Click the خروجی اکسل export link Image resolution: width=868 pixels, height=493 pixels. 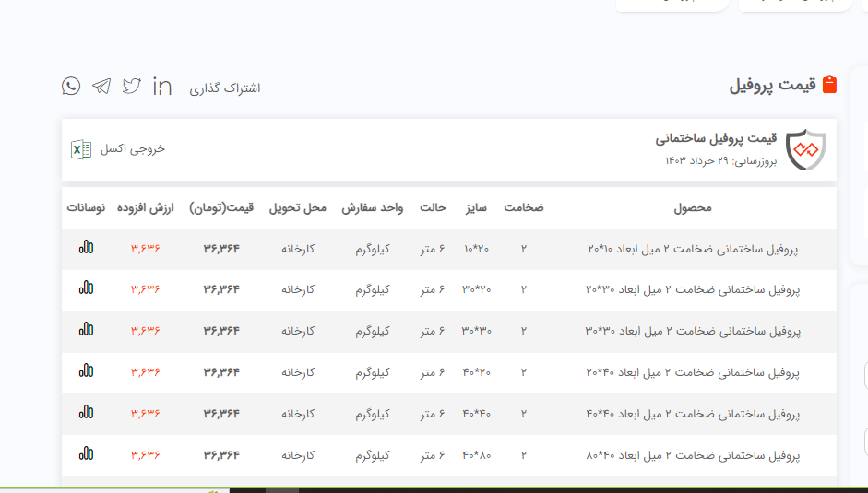coord(133,148)
